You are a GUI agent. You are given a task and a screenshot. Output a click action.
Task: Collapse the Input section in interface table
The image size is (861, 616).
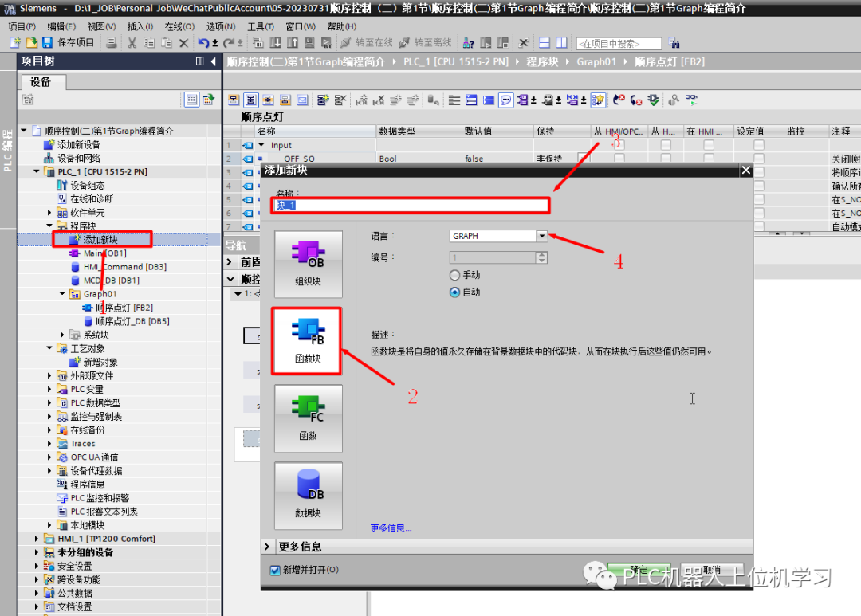[261, 145]
